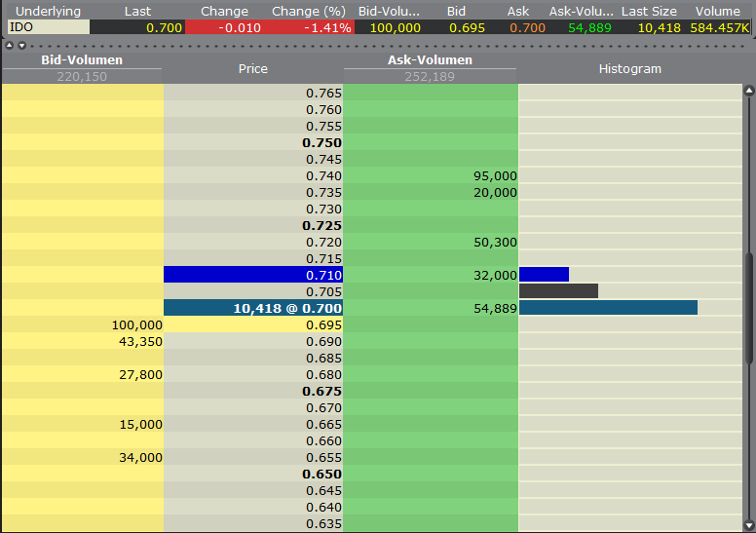Viewport: 756px width, 533px height.
Task: Click the Histogram column header
Action: tap(629, 69)
